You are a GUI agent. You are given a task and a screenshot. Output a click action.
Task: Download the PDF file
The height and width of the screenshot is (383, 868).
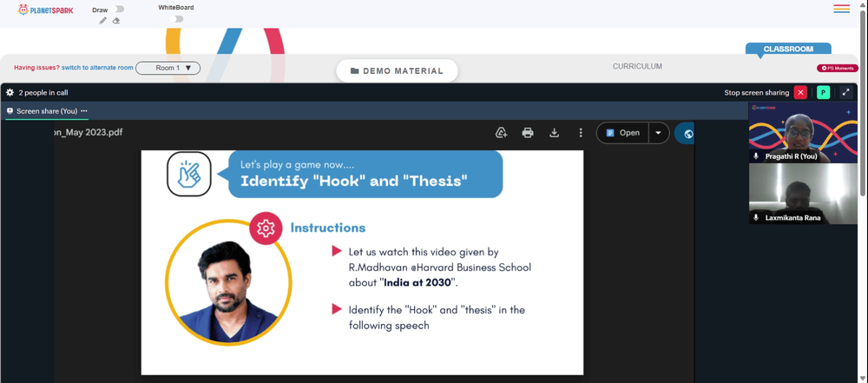[554, 133]
